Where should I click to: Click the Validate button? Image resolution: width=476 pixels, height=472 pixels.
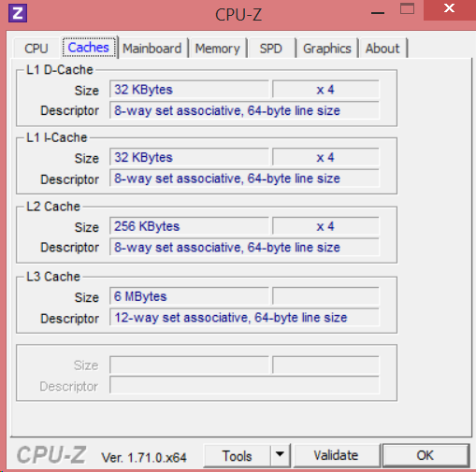(x=336, y=455)
